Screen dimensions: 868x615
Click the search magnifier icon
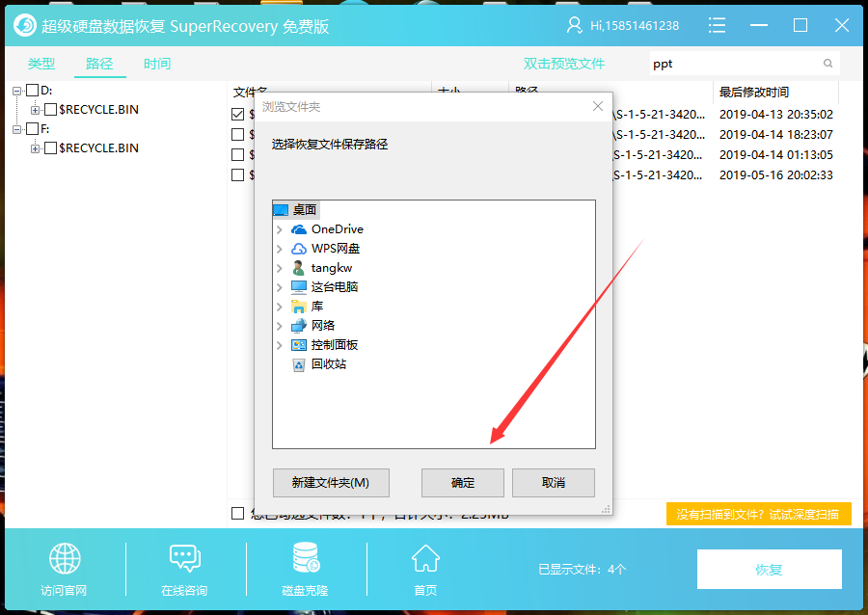(827, 64)
